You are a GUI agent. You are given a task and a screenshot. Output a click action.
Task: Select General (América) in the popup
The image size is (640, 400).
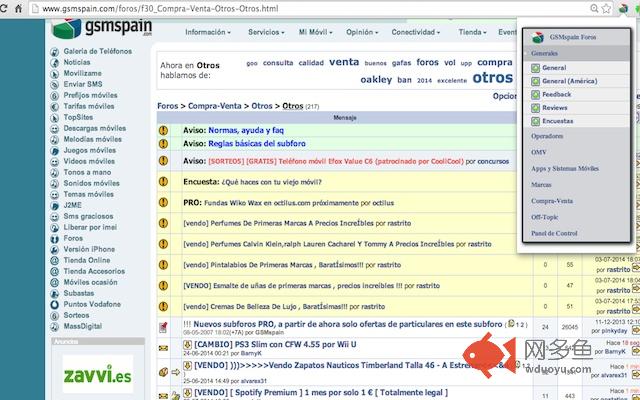point(569,81)
